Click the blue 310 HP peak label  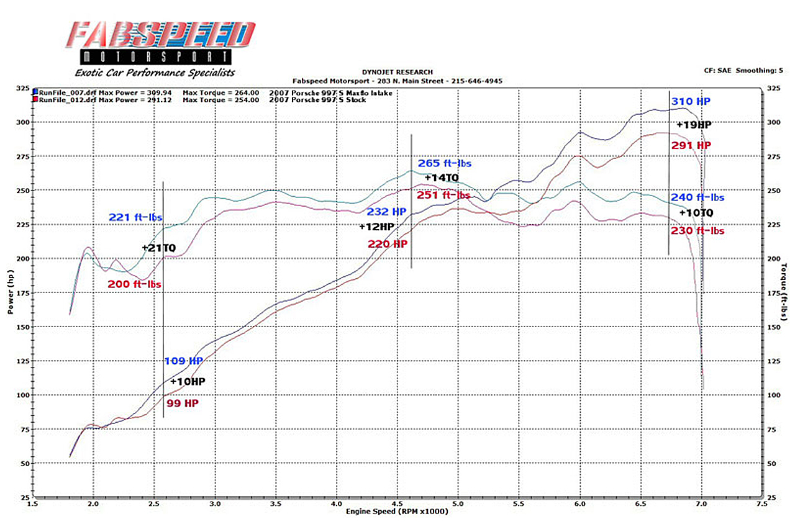[x=691, y=101]
